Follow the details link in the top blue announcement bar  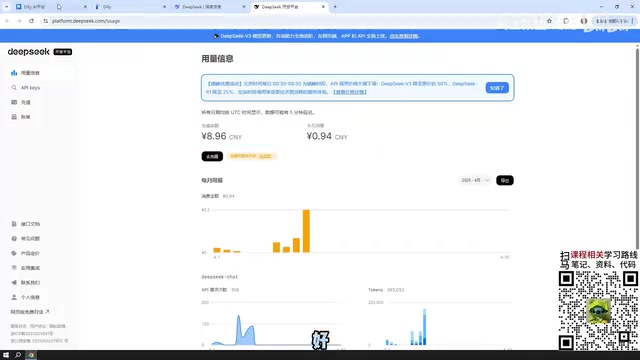pos(404,36)
